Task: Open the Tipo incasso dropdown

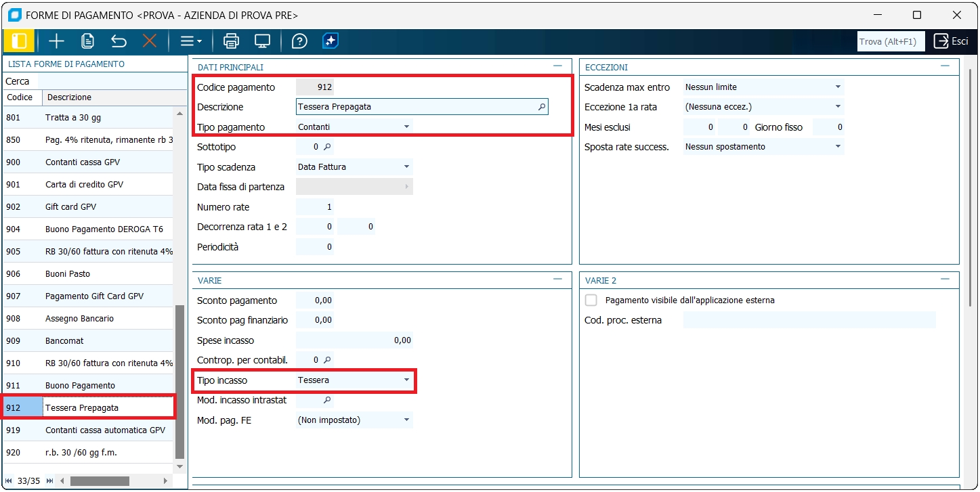Action: 406,380
